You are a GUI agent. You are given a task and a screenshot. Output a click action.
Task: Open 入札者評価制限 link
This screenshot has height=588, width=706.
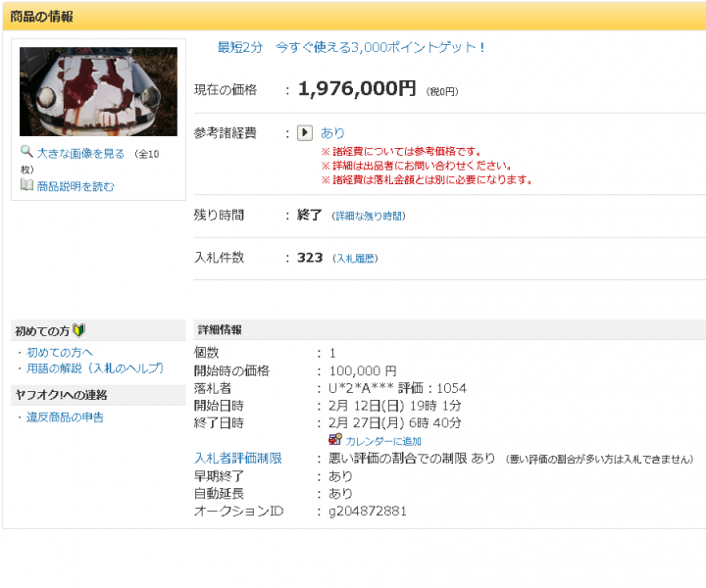click(237, 459)
